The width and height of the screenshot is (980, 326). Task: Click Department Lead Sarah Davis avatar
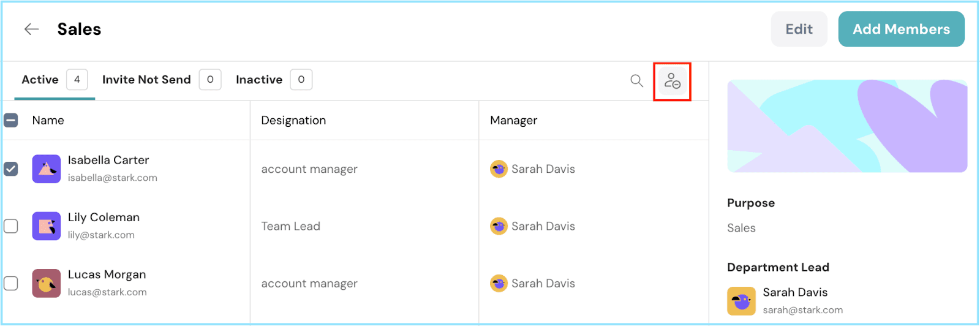pos(741,301)
